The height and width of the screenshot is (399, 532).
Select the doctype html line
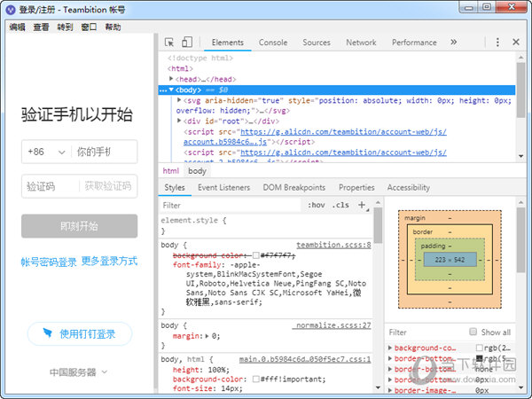pos(200,58)
